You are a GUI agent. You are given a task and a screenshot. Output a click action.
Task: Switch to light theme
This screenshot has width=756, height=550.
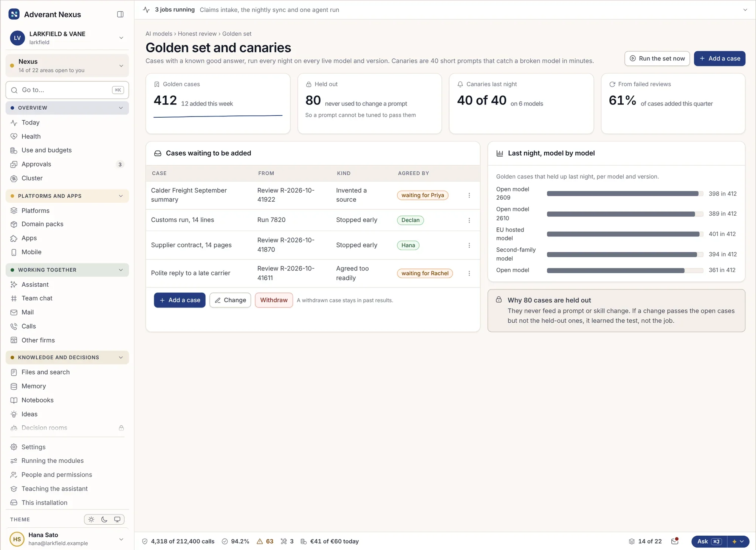pyautogui.click(x=91, y=519)
